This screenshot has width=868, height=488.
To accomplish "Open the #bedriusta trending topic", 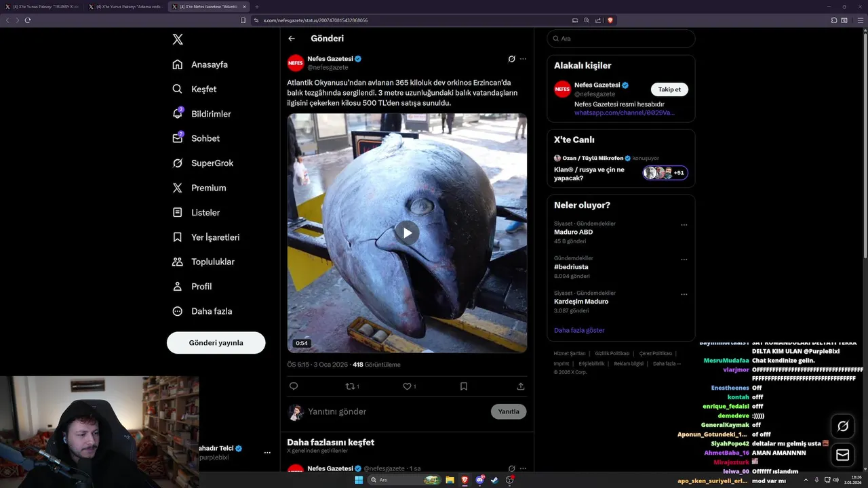I will [571, 267].
